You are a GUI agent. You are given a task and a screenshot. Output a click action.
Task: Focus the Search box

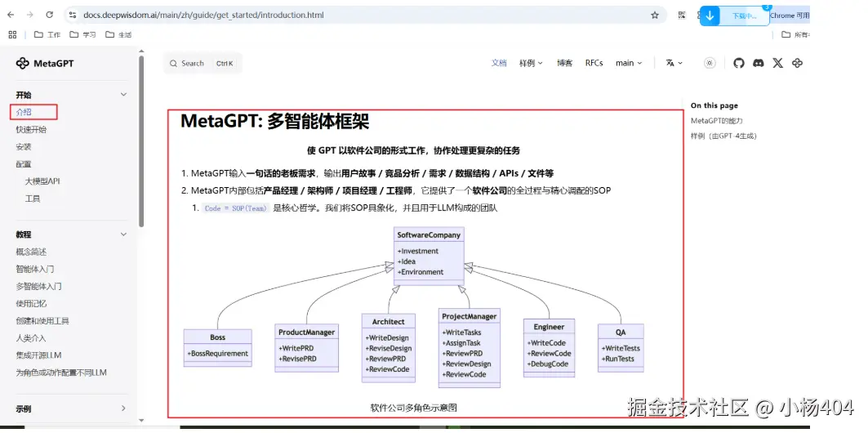coord(203,63)
